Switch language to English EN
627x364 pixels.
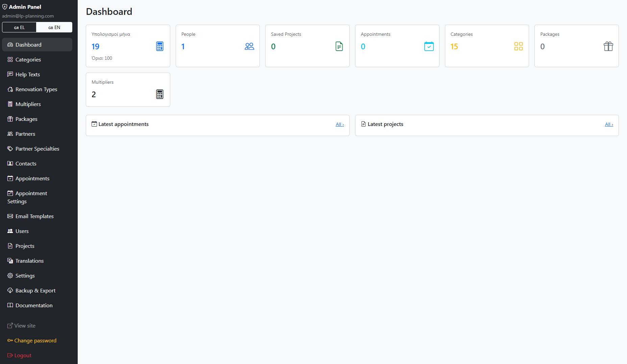(54, 27)
